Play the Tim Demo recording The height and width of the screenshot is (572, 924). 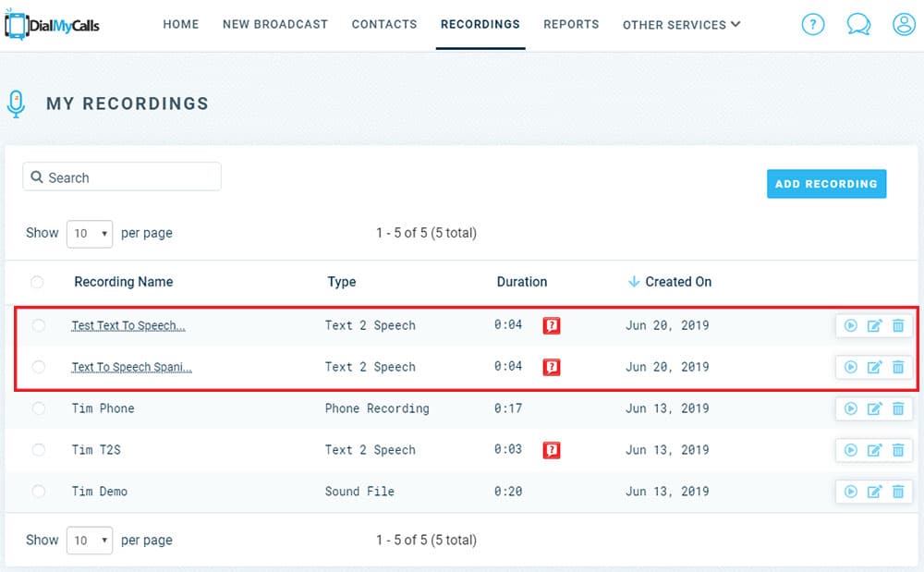click(x=850, y=492)
